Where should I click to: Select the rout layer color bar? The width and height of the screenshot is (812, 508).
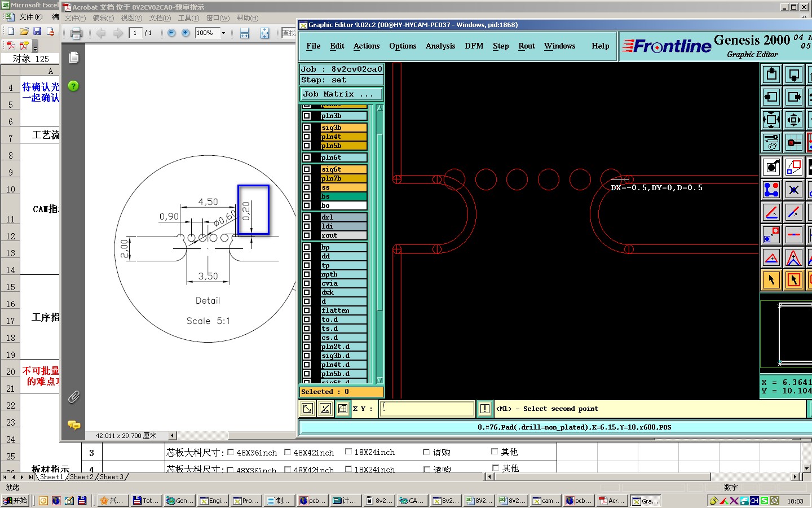click(343, 235)
